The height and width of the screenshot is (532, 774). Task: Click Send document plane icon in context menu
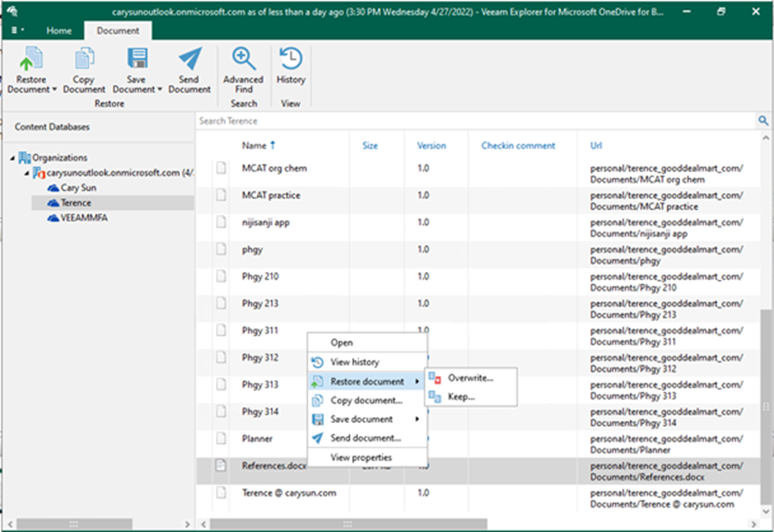pyautogui.click(x=318, y=438)
